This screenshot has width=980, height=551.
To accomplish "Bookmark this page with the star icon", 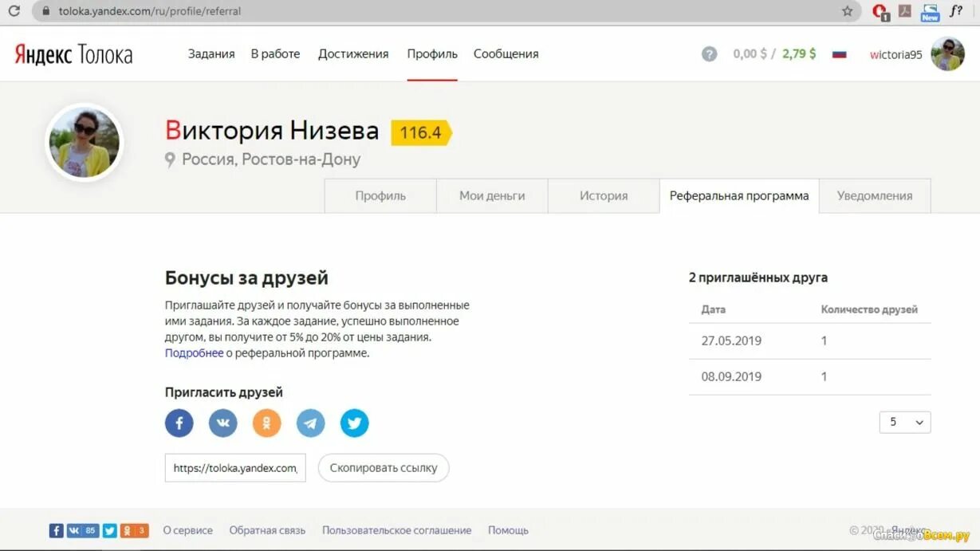I will pos(847,11).
